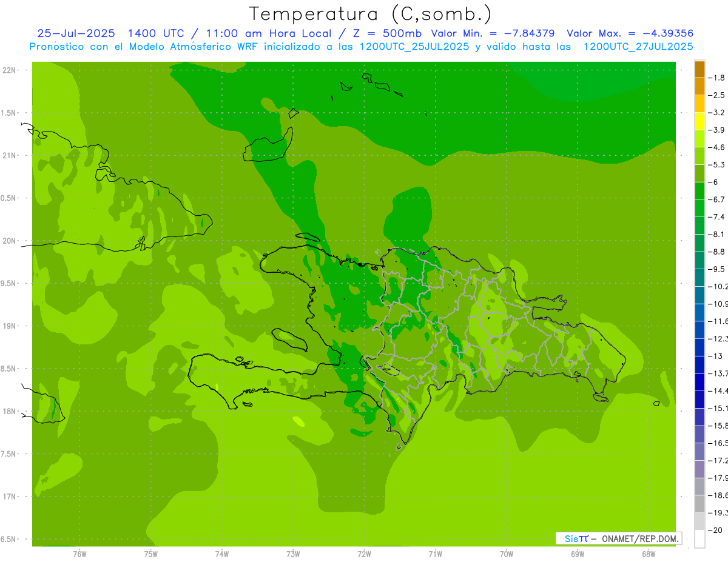The width and height of the screenshot is (728, 562).
Task: Click the -8.8 colorbar value label
Action: pos(716,252)
